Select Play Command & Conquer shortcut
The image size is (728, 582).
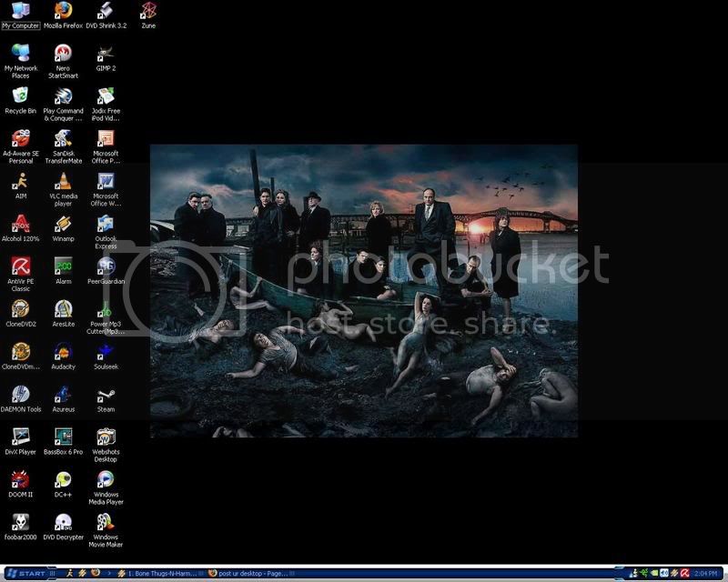[63, 105]
